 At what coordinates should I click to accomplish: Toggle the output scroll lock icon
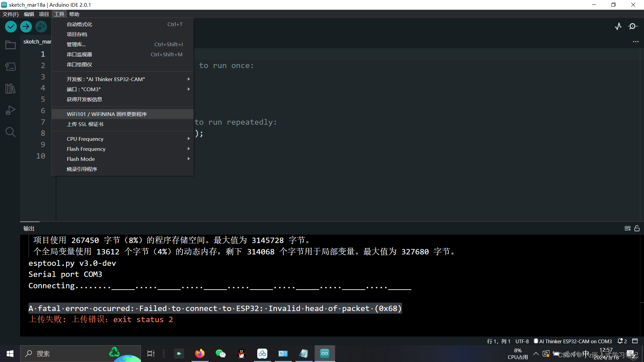click(x=637, y=228)
